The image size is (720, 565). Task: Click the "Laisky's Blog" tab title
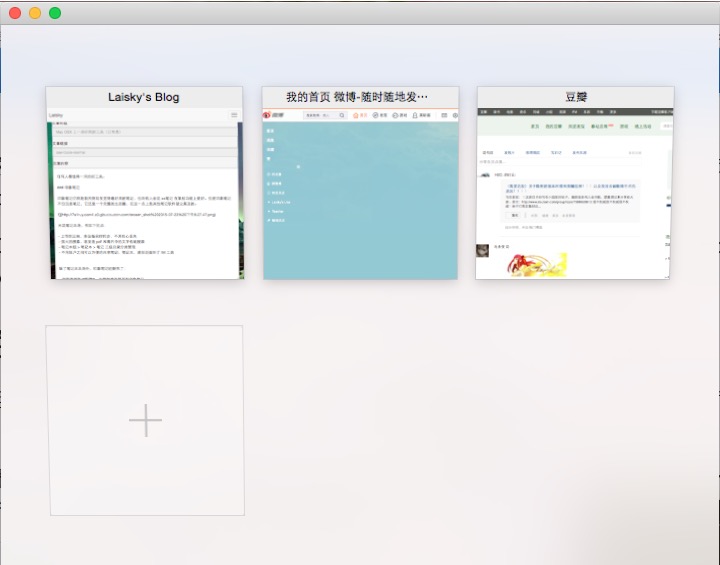tap(144, 97)
